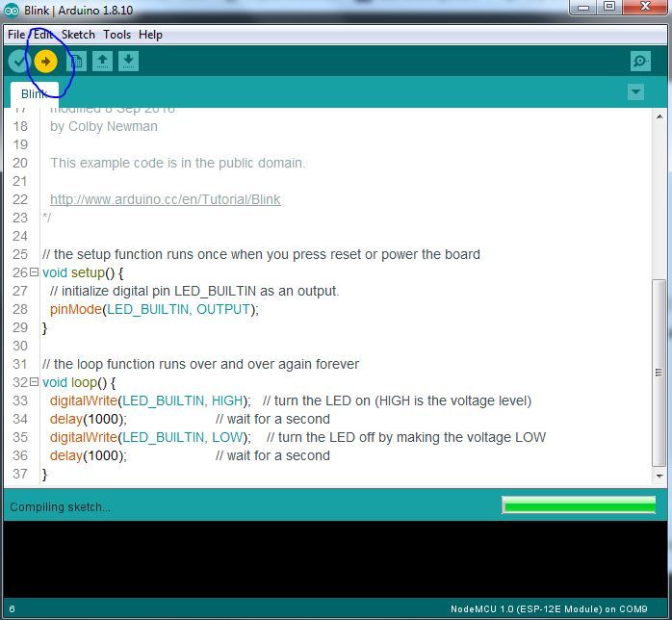Open the File menu

click(16, 35)
